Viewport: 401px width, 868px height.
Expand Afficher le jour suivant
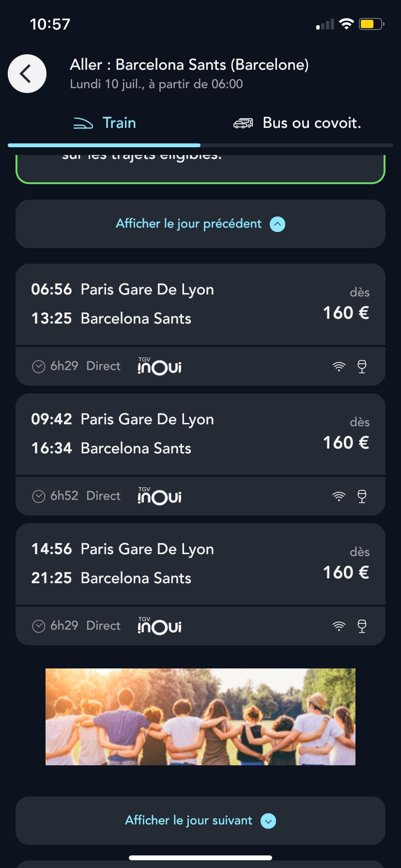click(200, 821)
